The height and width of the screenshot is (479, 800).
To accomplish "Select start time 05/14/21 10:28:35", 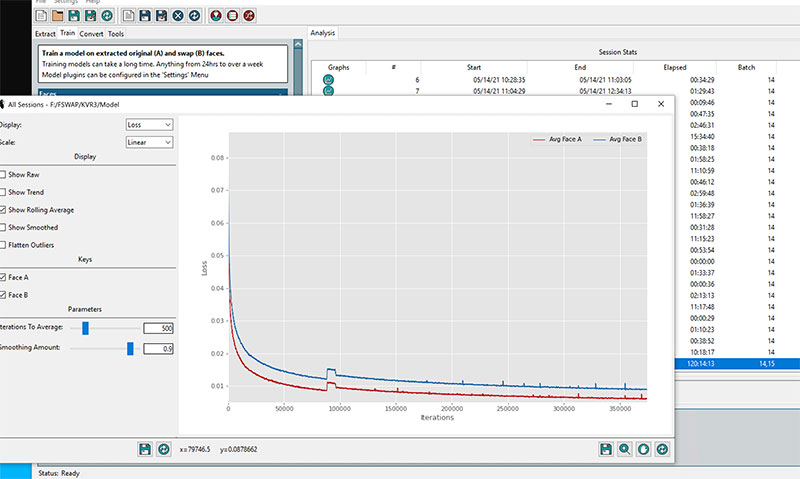I will point(499,80).
